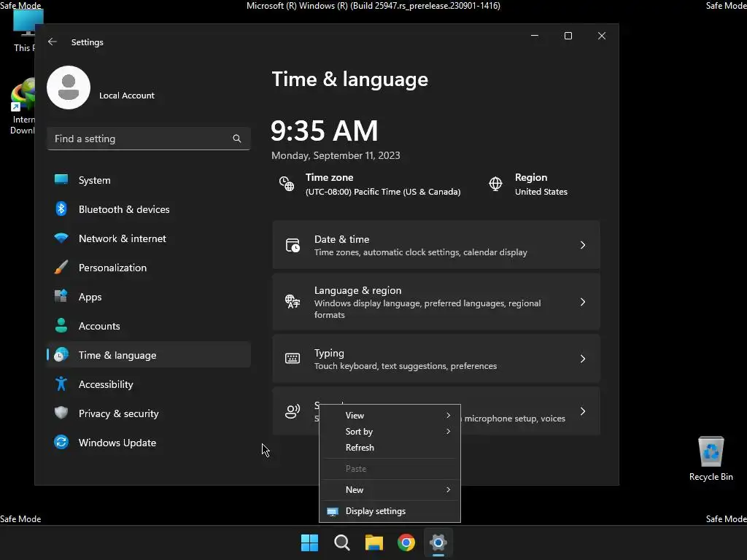Screen dimensions: 747x560
Task: Click the Time zone Pacific Time text
Action: (383, 192)
